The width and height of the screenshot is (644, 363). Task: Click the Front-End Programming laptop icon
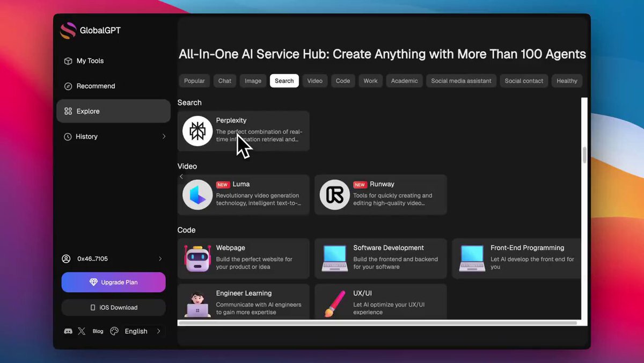(x=472, y=258)
